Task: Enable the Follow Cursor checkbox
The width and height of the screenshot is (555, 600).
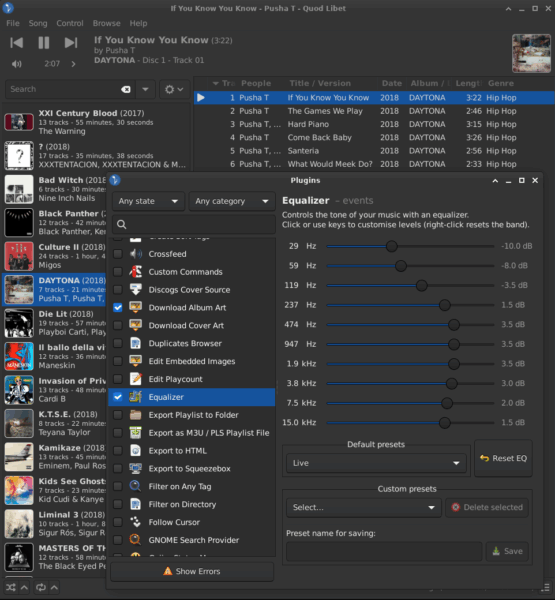Action: coord(118,522)
